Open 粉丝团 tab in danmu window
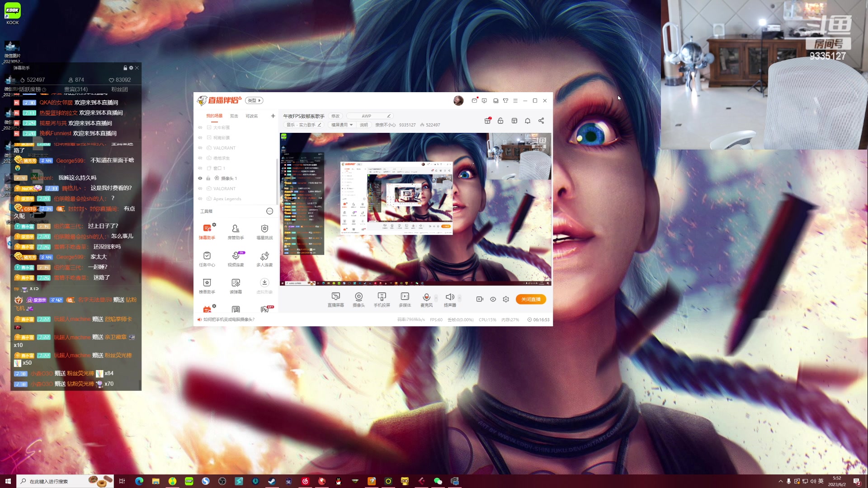868x488 pixels. click(x=119, y=89)
